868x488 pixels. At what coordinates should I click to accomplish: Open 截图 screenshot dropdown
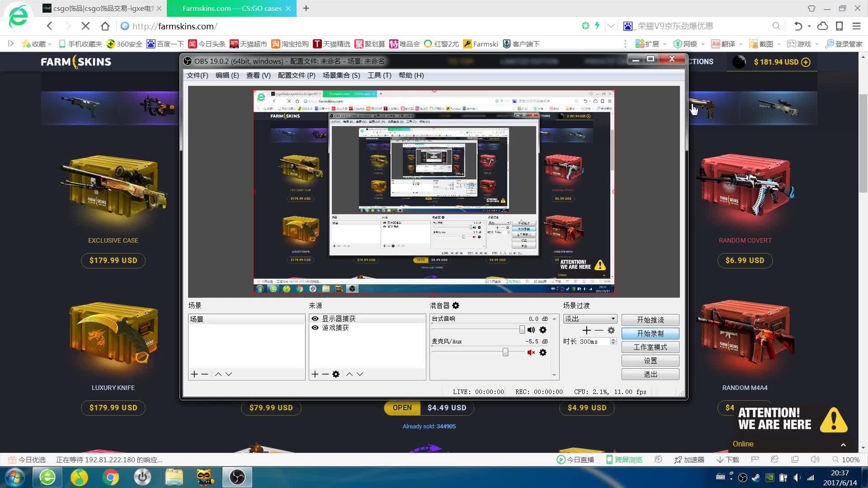765,44
